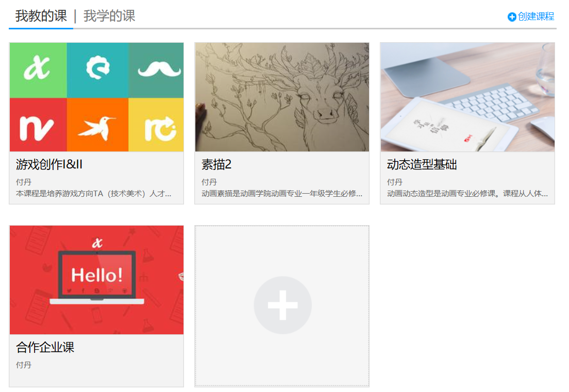Click the red tile with nv logo
This screenshot has height=392, width=569.
pyautogui.click(x=38, y=125)
